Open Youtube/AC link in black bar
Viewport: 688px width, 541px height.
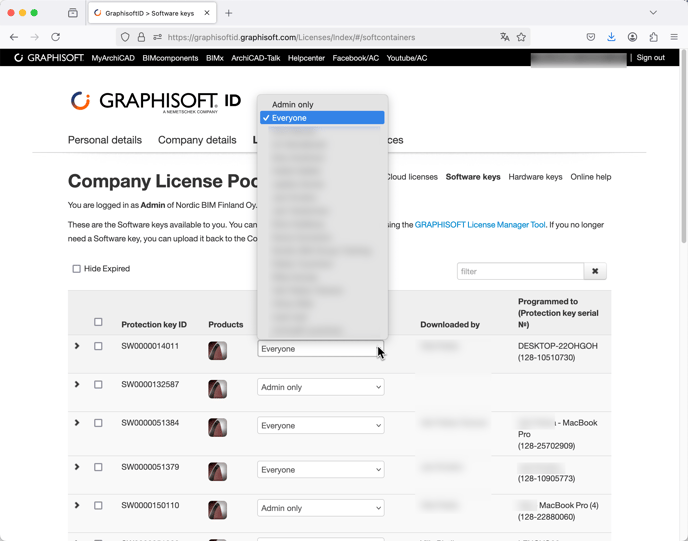[x=407, y=58]
